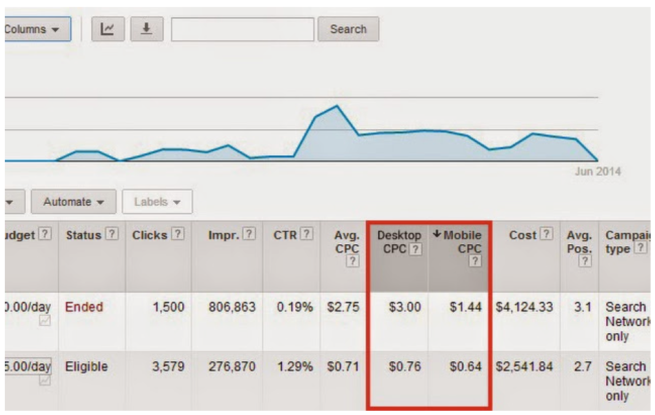Click the download report arrow icon

[x=146, y=29]
